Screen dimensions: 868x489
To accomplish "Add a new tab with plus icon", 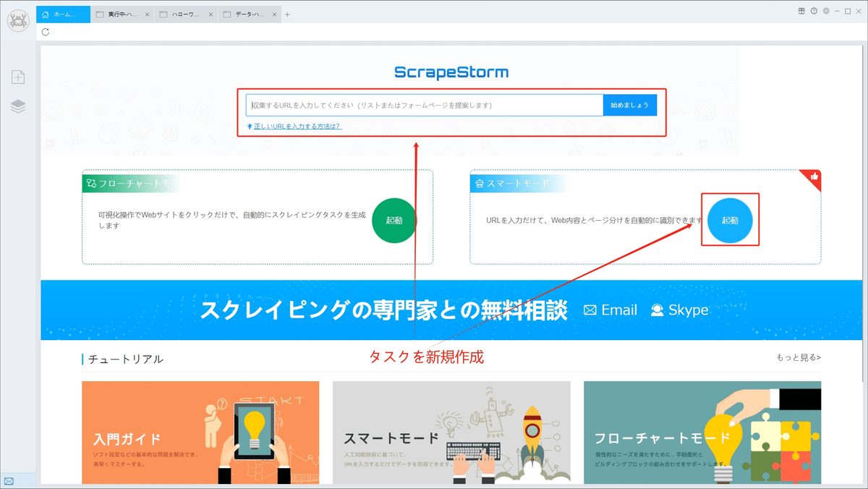I will (287, 14).
